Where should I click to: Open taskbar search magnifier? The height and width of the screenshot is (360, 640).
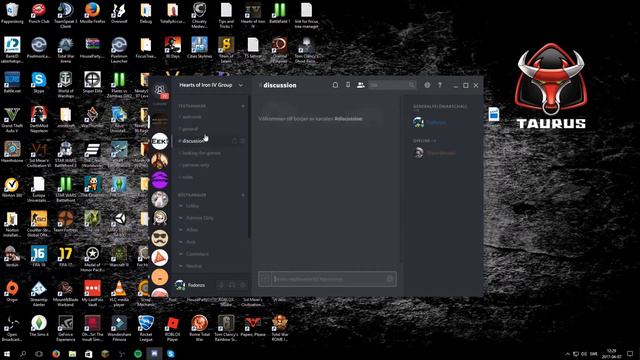coord(22,354)
